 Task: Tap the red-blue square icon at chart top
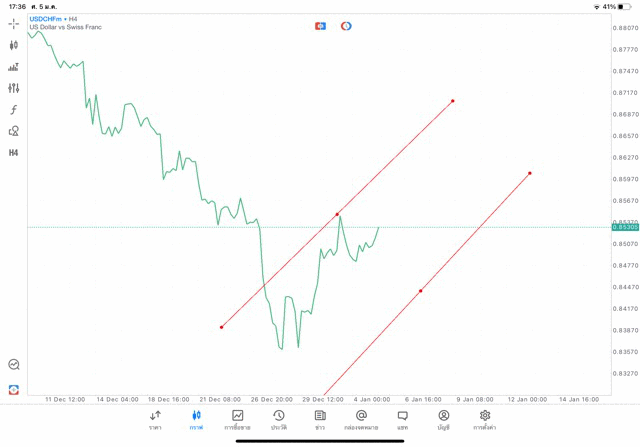(320, 25)
